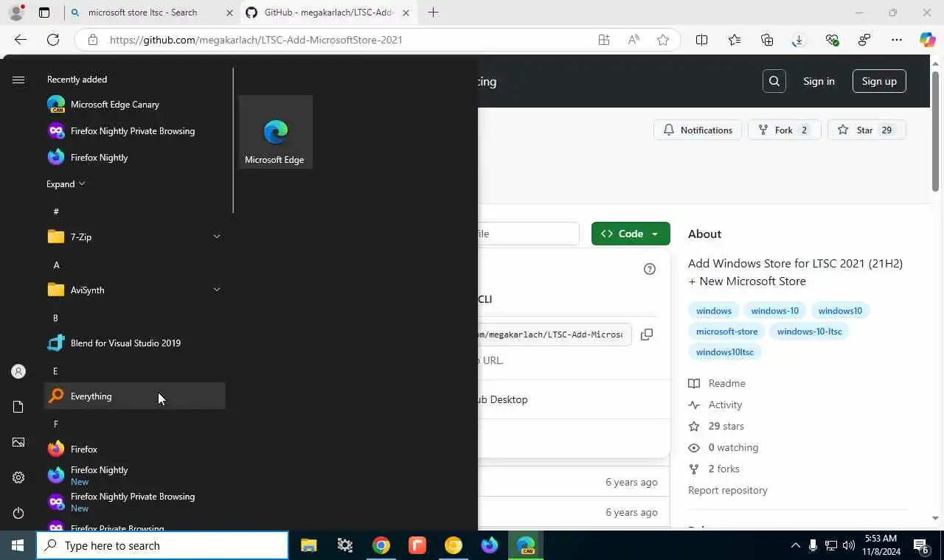Click the Sign up button
Viewport: 944px width, 560px height.
click(879, 81)
